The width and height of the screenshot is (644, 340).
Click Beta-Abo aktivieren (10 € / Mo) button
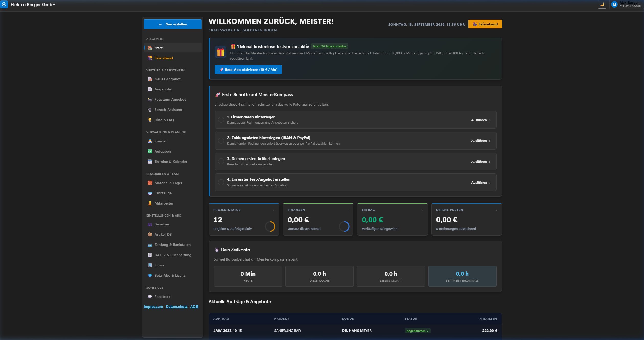click(x=248, y=70)
